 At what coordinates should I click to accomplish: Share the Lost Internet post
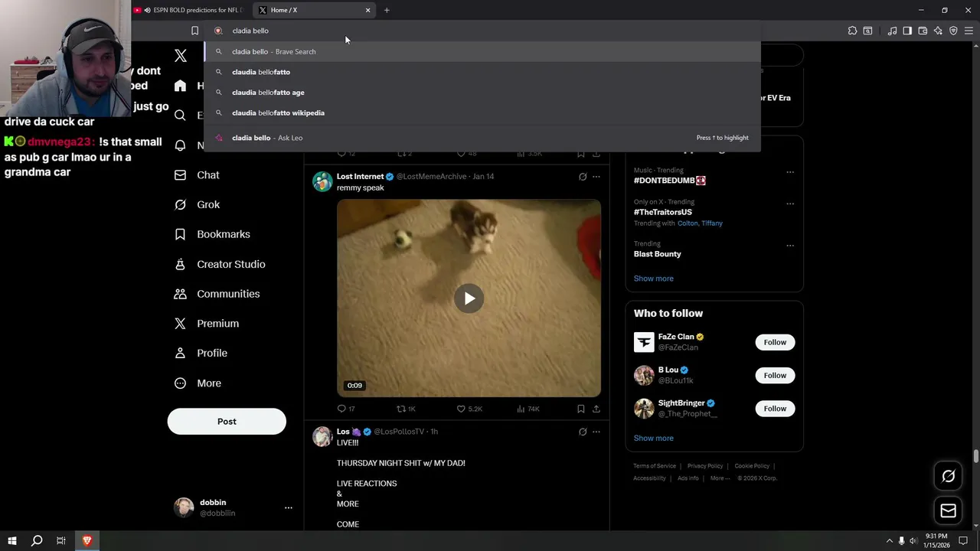pos(596,409)
